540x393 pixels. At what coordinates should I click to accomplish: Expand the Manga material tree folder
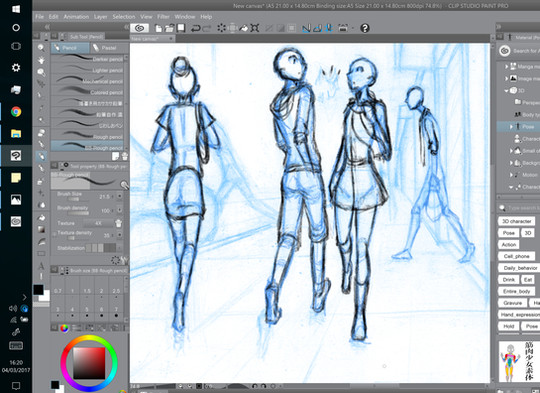507,66
